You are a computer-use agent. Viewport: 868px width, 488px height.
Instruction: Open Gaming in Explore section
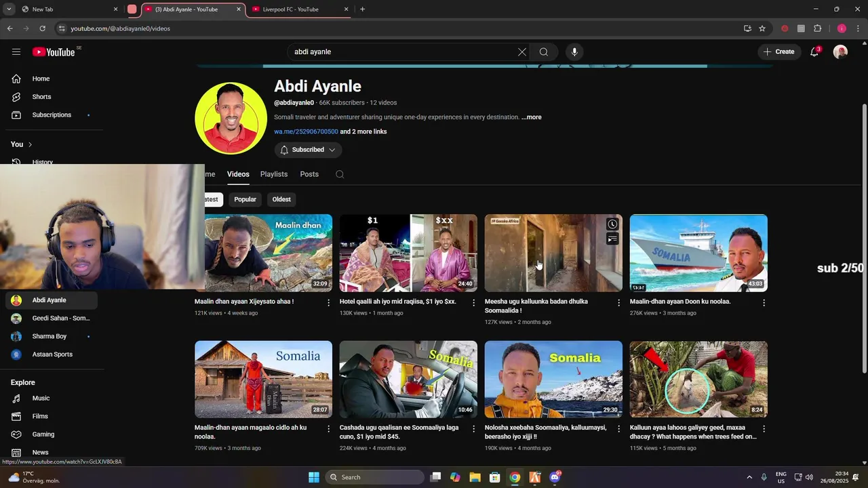tap(52, 434)
